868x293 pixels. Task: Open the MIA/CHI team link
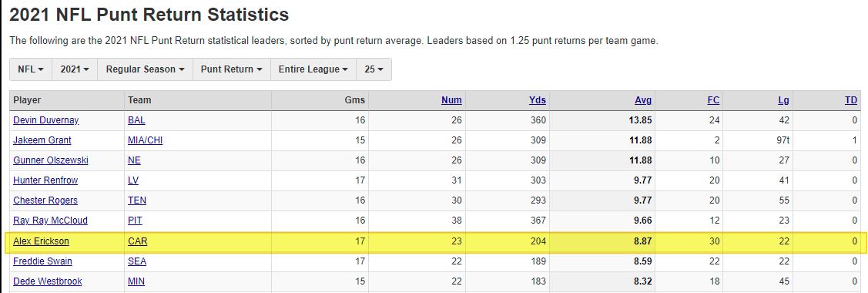[145, 140]
